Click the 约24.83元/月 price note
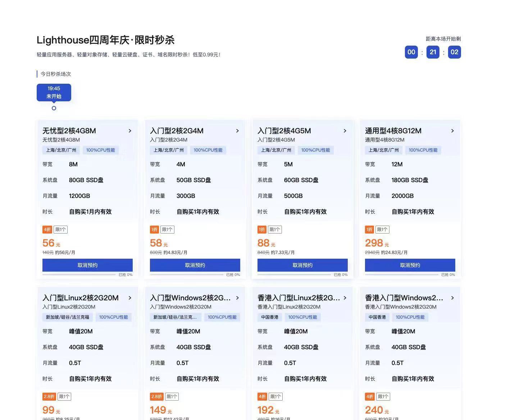 coord(394,253)
